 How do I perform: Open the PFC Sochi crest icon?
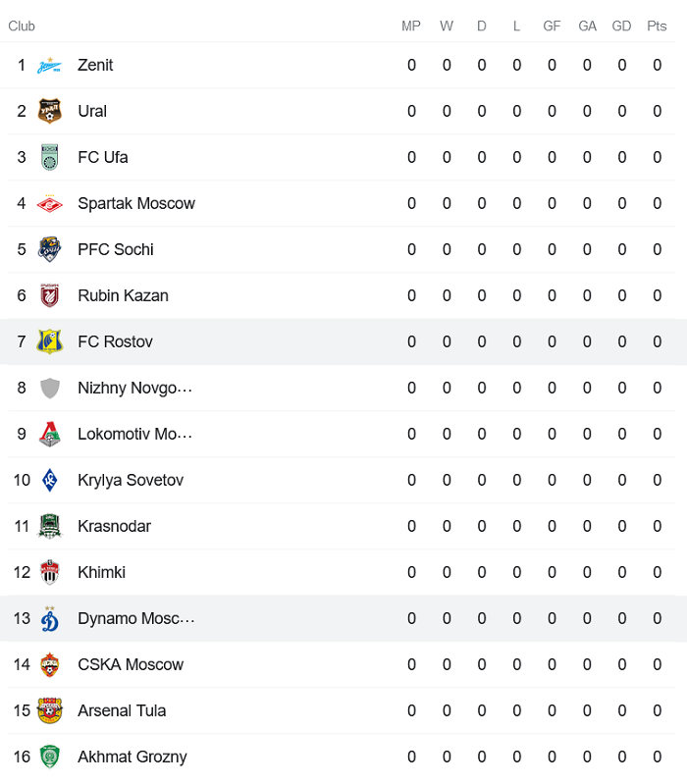pos(49,250)
